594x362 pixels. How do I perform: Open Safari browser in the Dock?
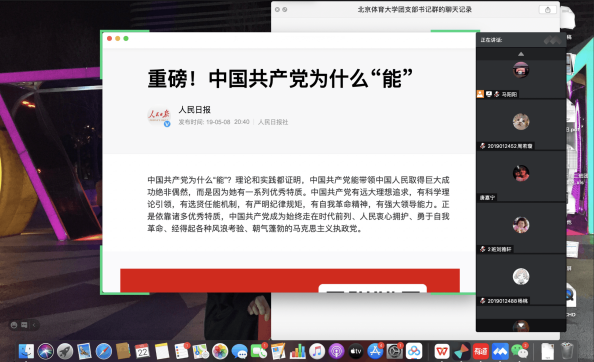(x=104, y=352)
